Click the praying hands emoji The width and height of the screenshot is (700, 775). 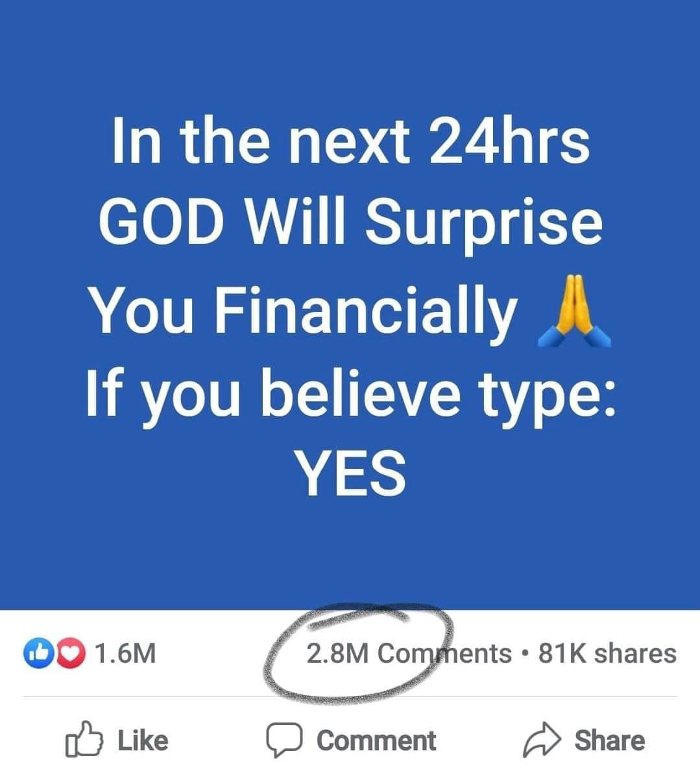pos(574,311)
